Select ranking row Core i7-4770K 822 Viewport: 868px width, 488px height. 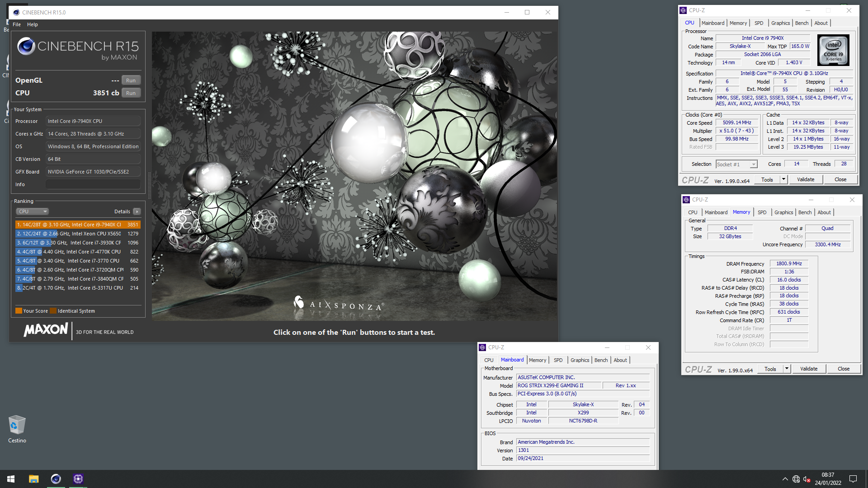(x=78, y=252)
